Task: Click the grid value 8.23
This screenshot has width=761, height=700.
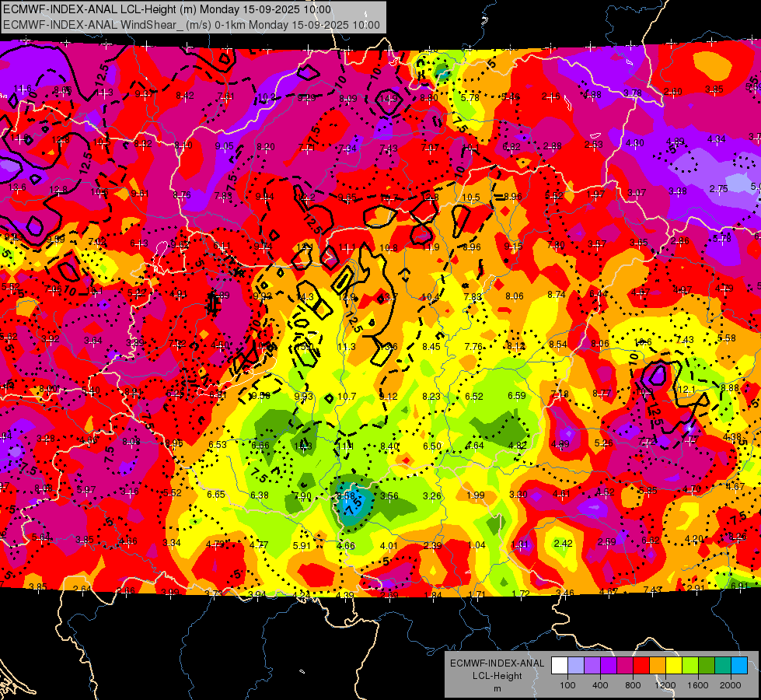Action: [x=431, y=397]
